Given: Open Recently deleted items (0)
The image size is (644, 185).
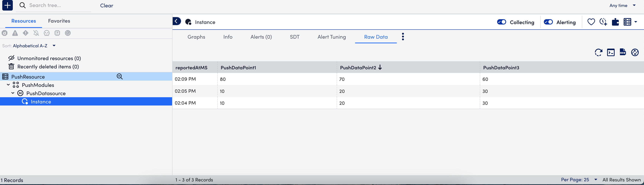Looking at the screenshot, I should (x=48, y=67).
